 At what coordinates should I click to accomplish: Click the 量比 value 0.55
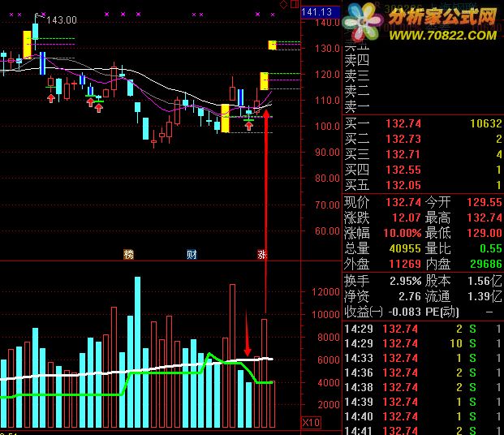pyautogui.click(x=491, y=248)
